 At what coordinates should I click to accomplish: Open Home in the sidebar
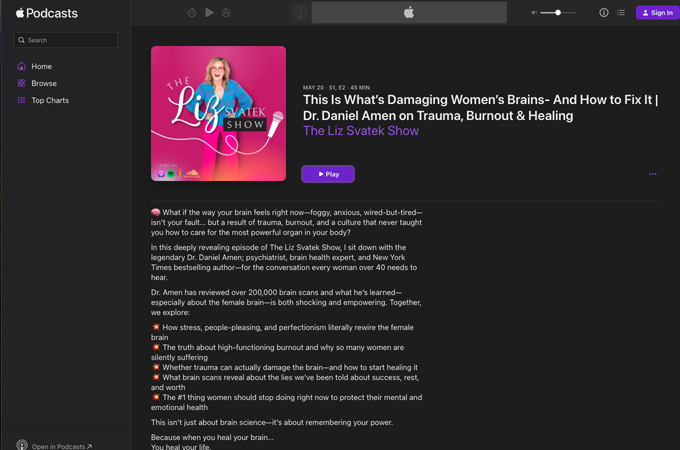click(41, 66)
